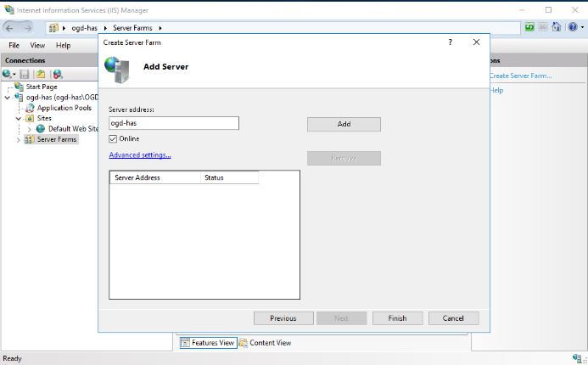Click the Server Farms icon in tree

(29, 139)
